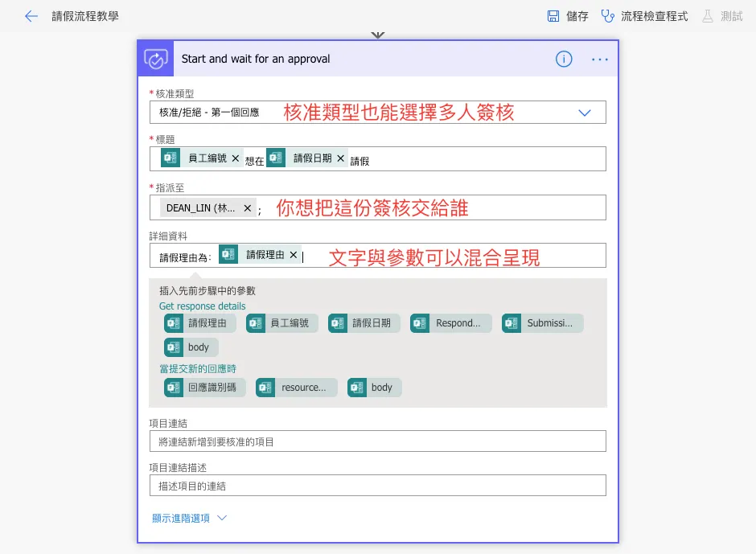
Task: Insert 員工編號 dynamic content parameter
Action: [282, 323]
